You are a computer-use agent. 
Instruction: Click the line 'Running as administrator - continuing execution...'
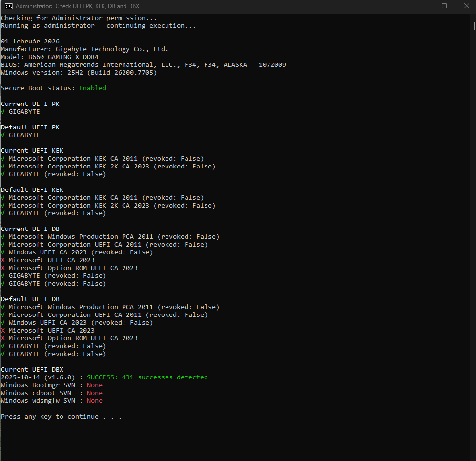(98, 26)
